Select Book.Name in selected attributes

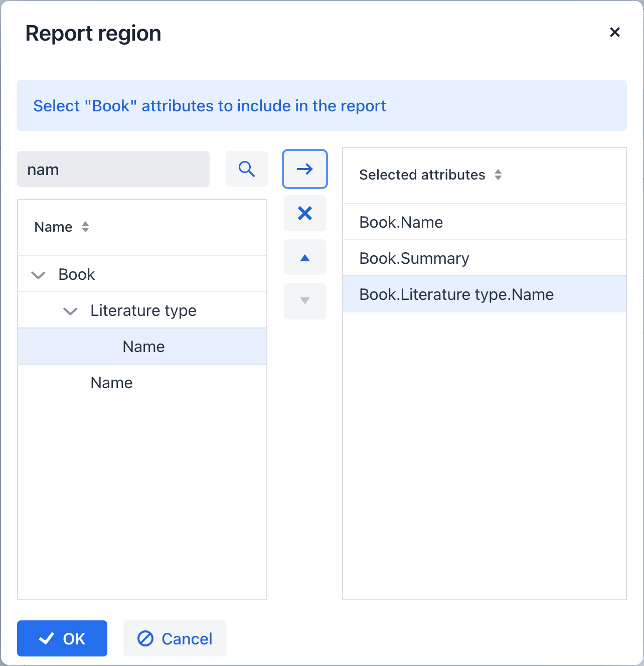(x=485, y=222)
